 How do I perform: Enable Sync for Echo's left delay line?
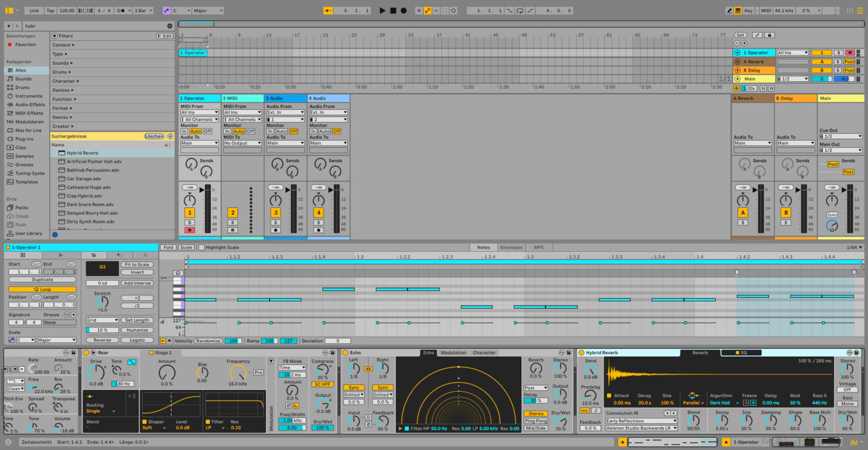[x=354, y=387]
